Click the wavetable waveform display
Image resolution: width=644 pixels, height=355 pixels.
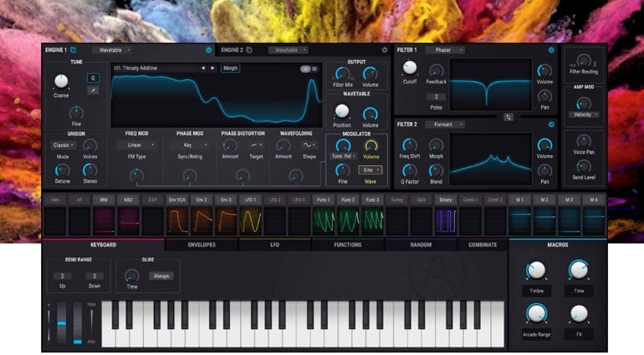216,100
